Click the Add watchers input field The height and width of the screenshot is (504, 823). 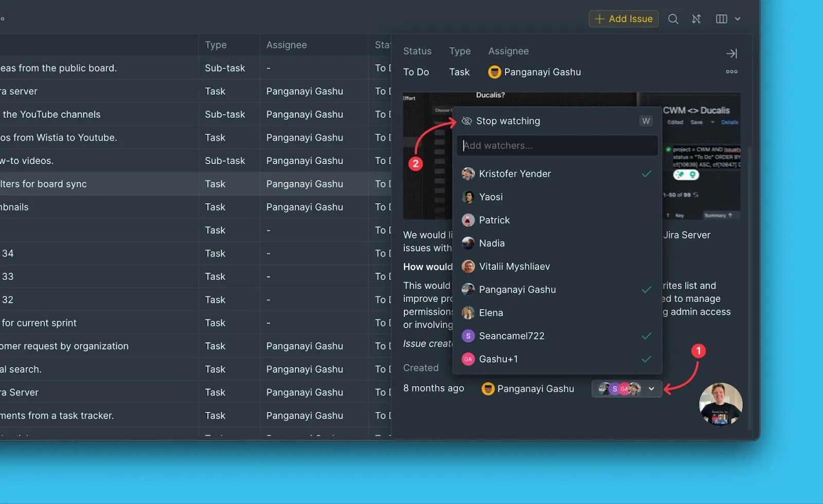coord(557,146)
